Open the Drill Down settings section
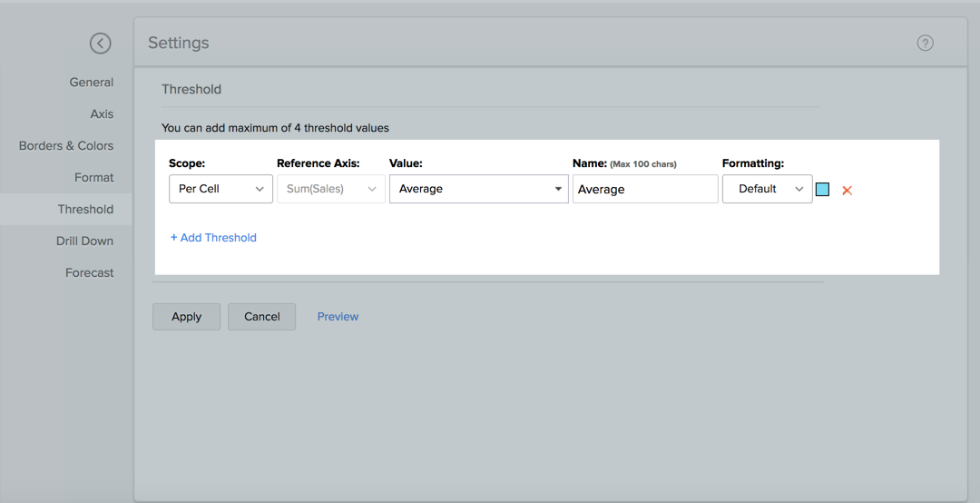Viewport: 980px width, 503px height. (84, 241)
